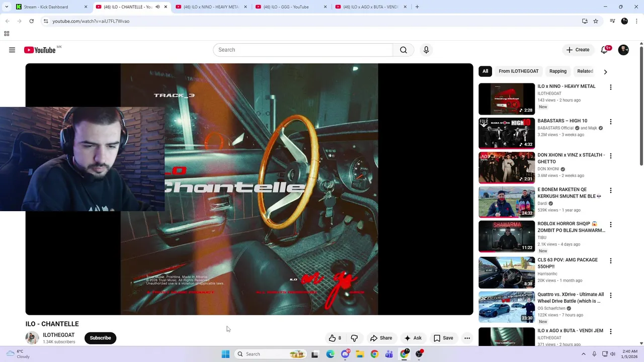This screenshot has width=644, height=362.
Task: Open the tab search dropdown
Action: pyautogui.click(x=7, y=7)
